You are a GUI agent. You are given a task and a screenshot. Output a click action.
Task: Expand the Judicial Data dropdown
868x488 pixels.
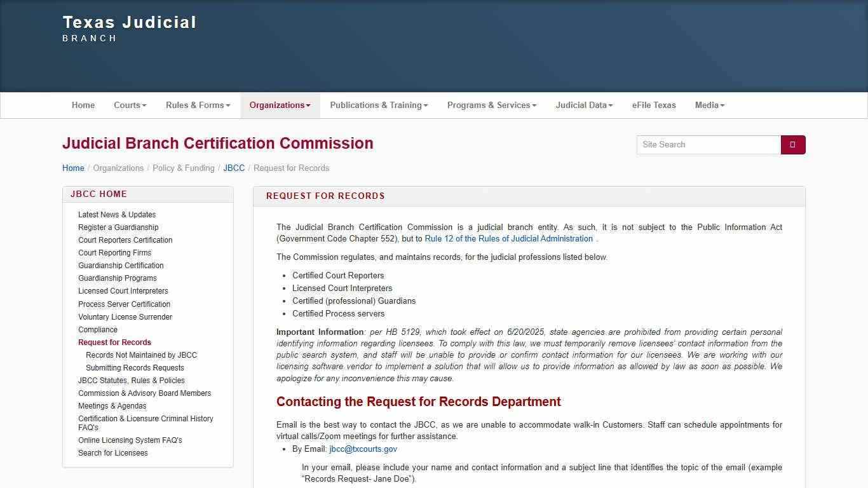(584, 105)
